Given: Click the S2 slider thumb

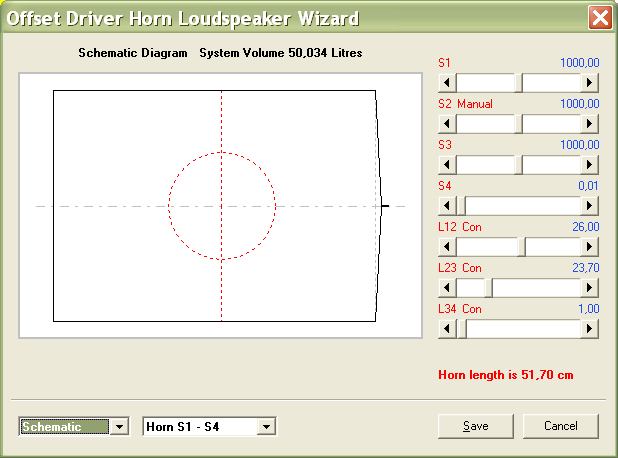Looking at the screenshot, I should (x=519, y=124).
